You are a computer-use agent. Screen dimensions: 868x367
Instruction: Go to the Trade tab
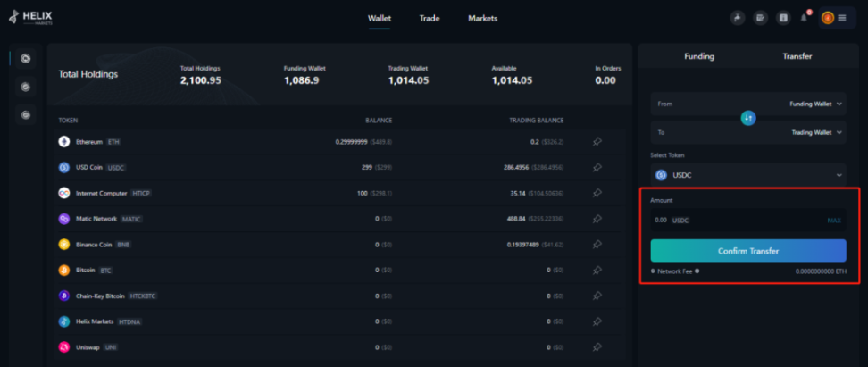tap(430, 18)
